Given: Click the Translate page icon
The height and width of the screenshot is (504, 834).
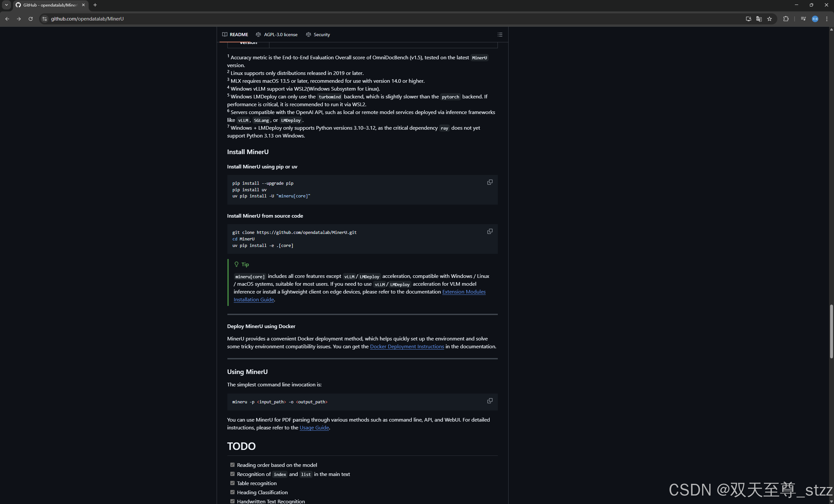Looking at the screenshot, I should 759,19.
